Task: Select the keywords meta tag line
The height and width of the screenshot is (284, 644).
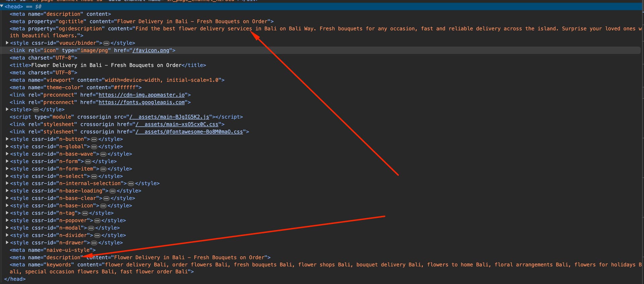Action: pyautogui.click(x=325, y=268)
